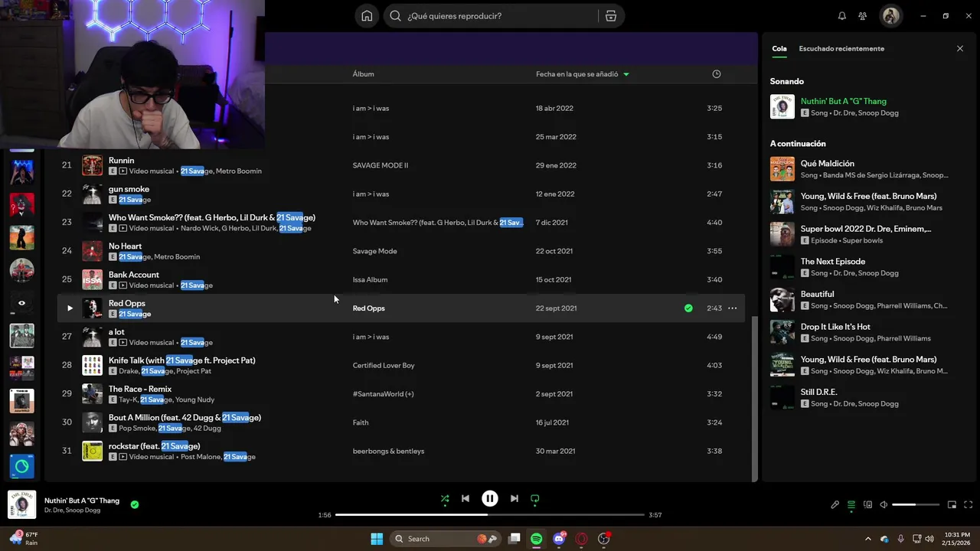
Task: Play Red Opps via row play icon
Action: pos(70,308)
